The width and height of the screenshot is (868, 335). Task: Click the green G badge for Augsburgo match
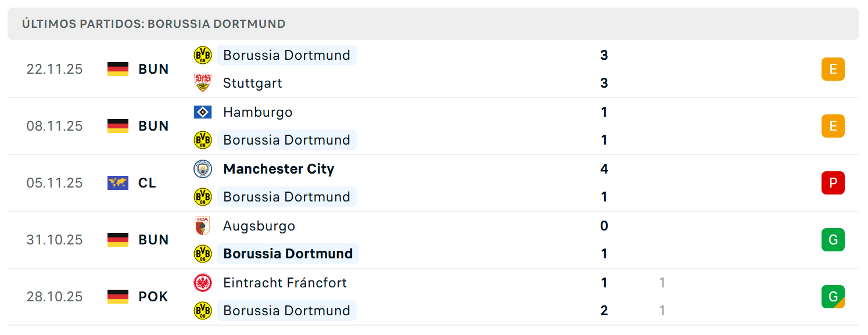[833, 240]
